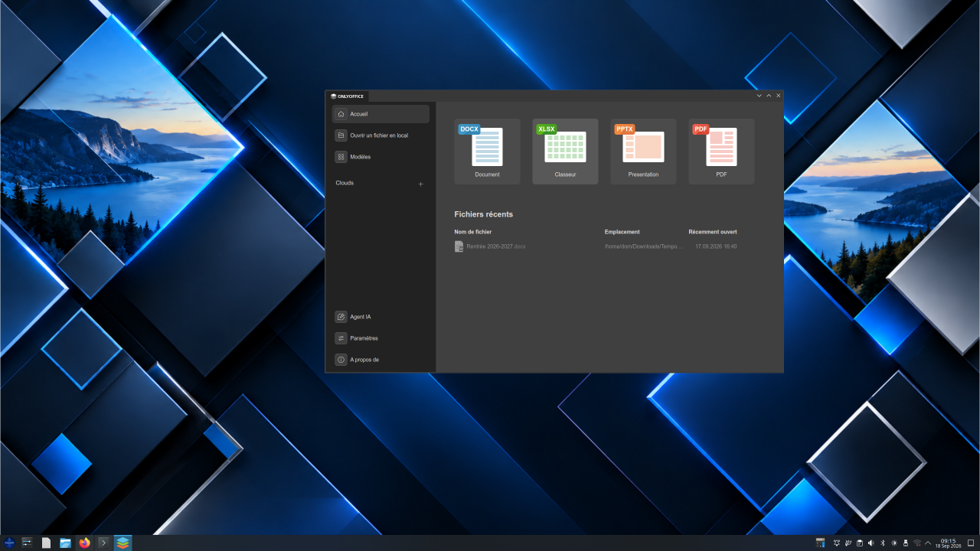980x551 pixels.
Task: Open the Wi-Fi network tray icon
Action: pyautogui.click(x=917, y=543)
